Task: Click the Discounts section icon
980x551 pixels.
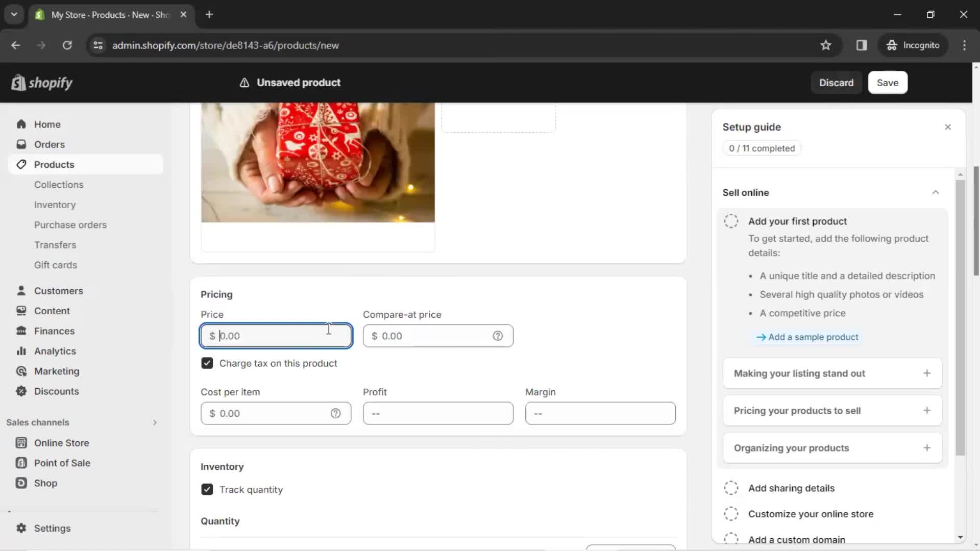Action: click(21, 391)
